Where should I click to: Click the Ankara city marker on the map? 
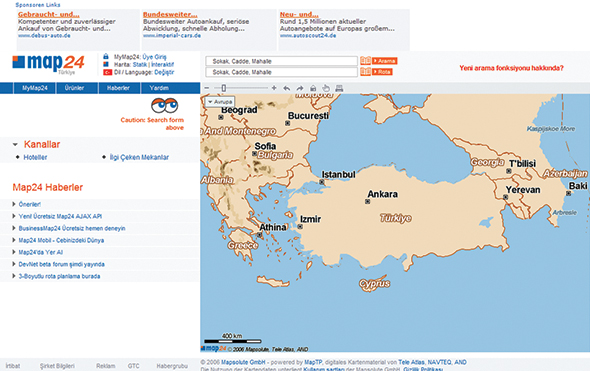click(368, 202)
